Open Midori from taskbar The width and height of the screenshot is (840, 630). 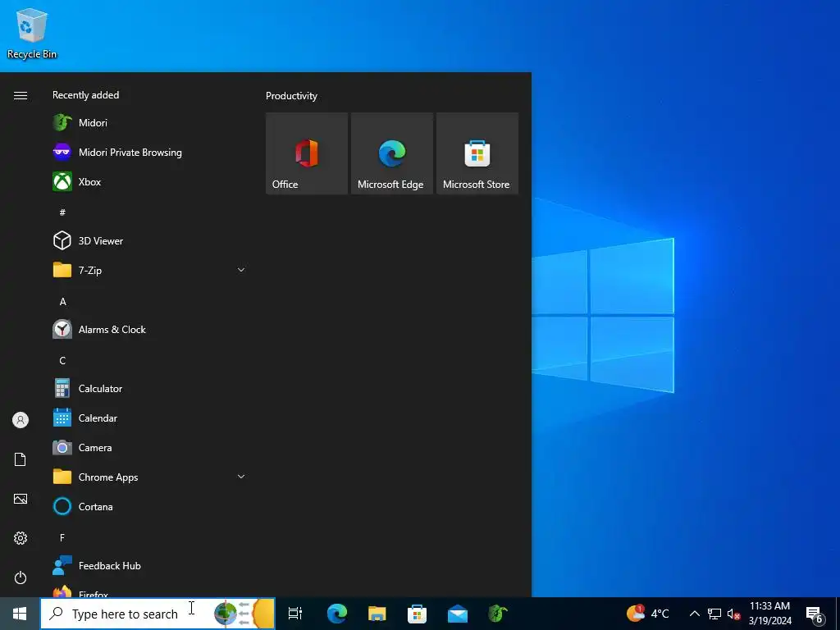pyautogui.click(x=498, y=614)
